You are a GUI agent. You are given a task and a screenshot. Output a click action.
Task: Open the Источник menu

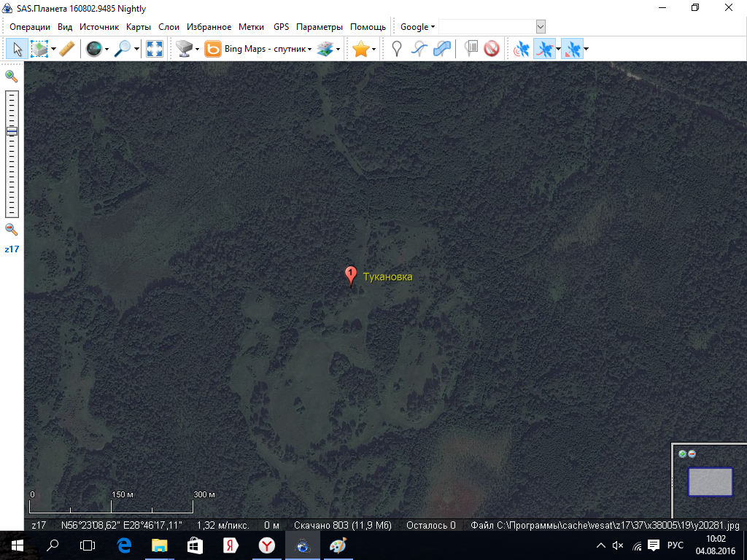(x=99, y=27)
